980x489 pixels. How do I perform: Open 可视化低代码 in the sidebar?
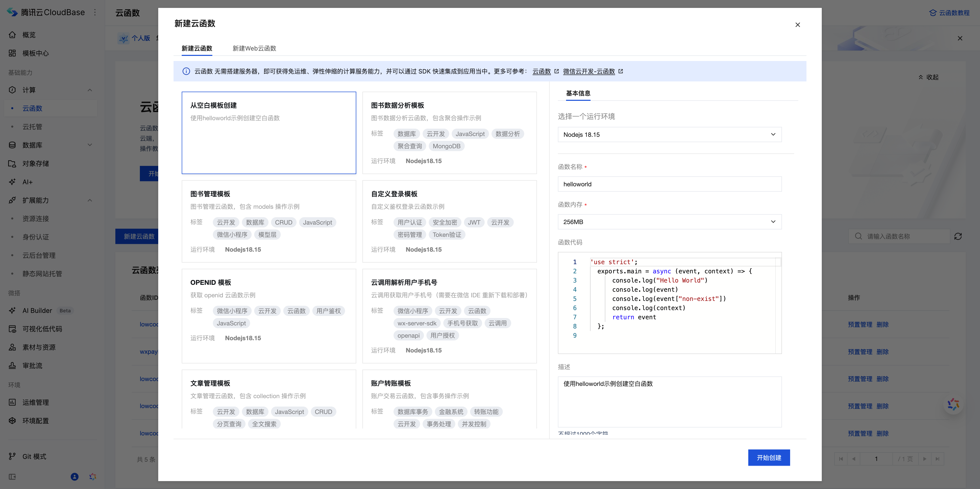(x=42, y=329)
